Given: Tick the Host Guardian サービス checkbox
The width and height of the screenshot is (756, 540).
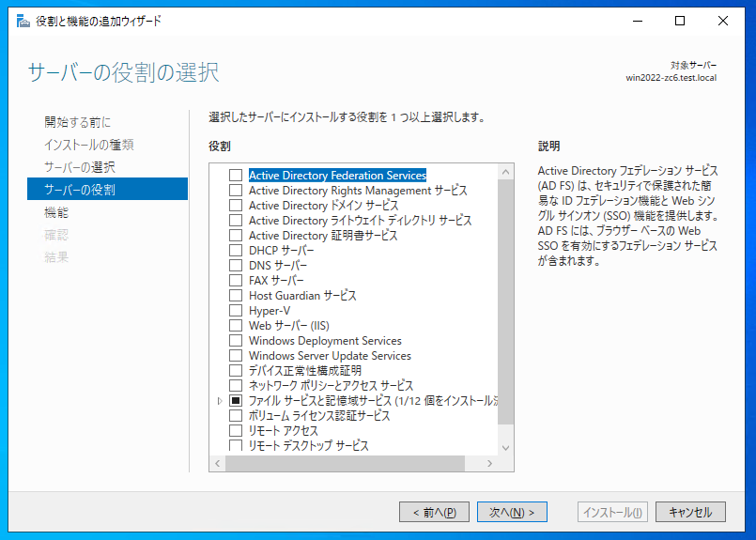Looking at the screenshot, I should tap(236, 295).
